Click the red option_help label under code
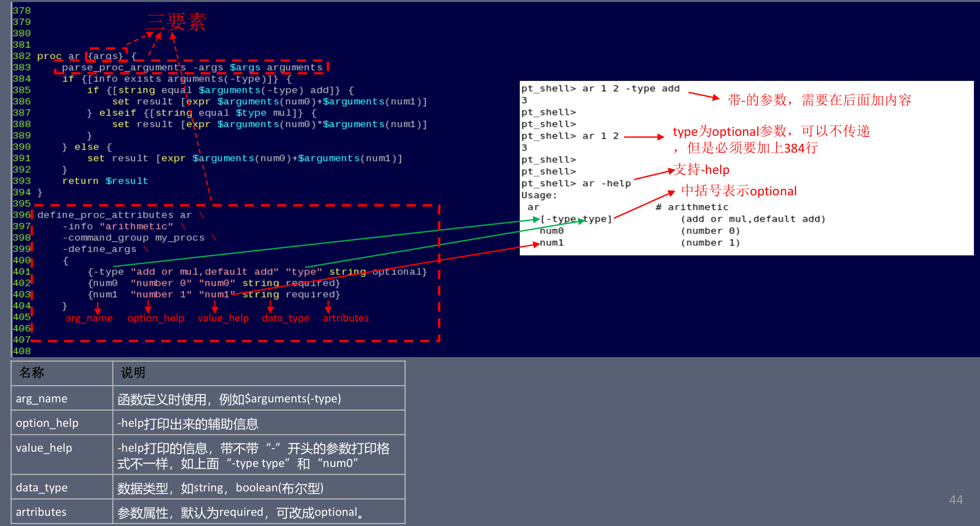 coord(156,318)
